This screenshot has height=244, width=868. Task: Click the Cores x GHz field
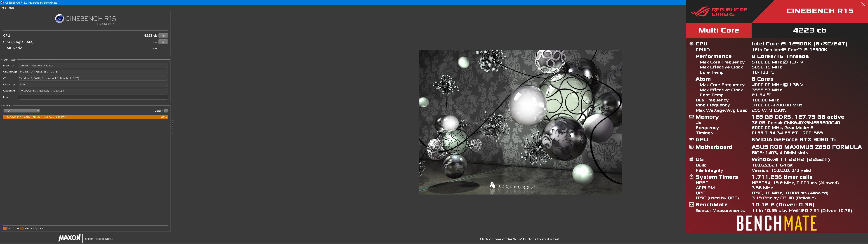point(93,72)
